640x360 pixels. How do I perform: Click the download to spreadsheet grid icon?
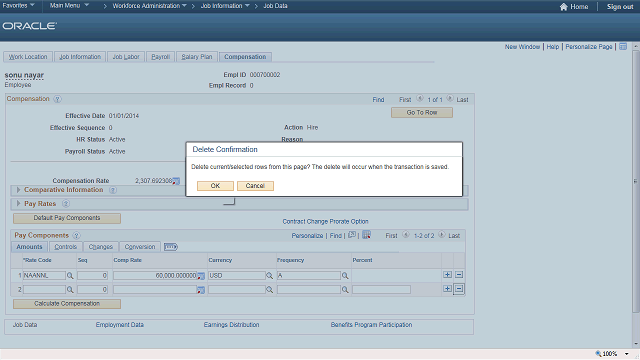coord(367,235)
